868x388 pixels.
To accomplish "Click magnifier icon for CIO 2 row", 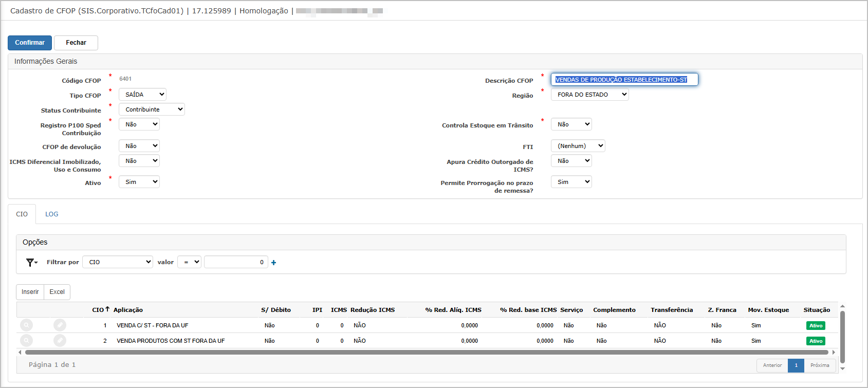I will (26, 341).
